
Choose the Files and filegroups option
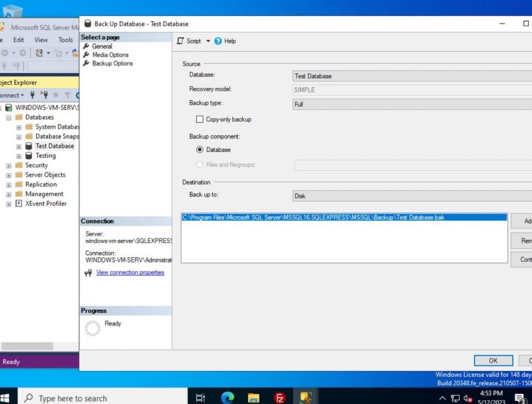point(199,164)
